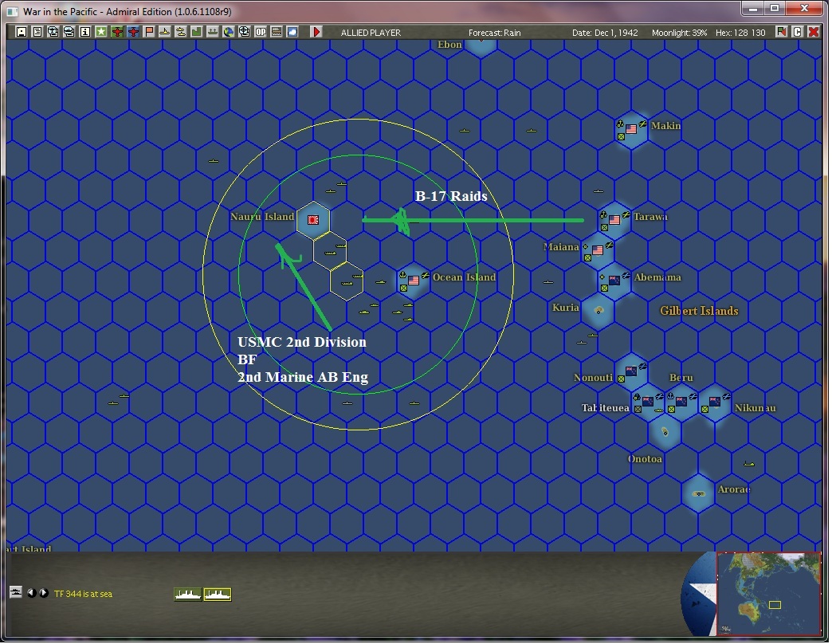Screen dimensions: 832x644
Task: Click the green bar chart toolbar icon
Action: tap(196, 32)
